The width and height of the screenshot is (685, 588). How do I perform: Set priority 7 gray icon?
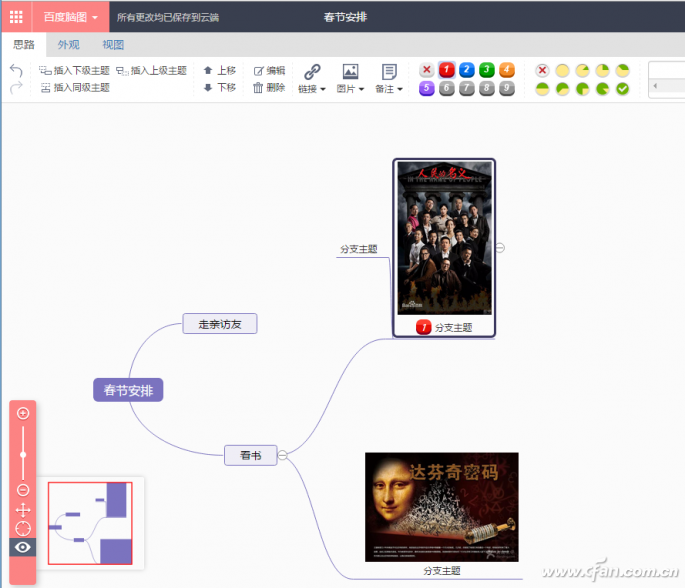click(467, 89)
